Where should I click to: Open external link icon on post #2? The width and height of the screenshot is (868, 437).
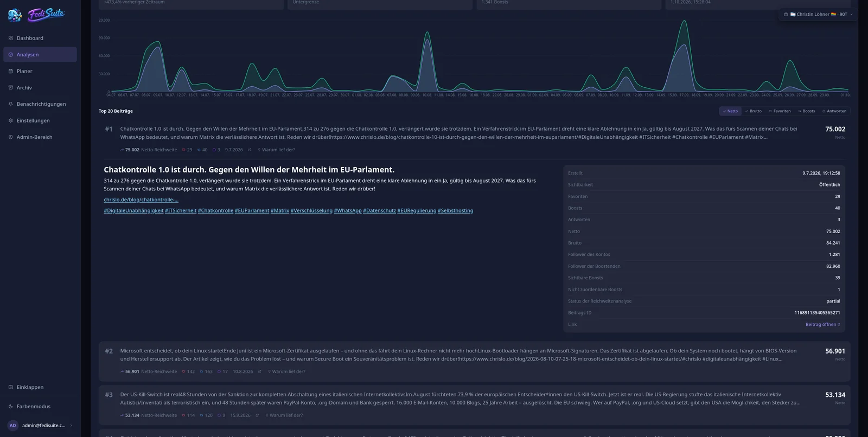click(259, 372)
